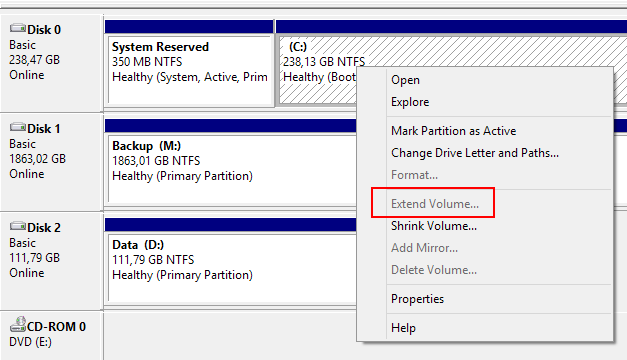
Task: Click the 111,79 GB NTFS text
Action: pos(153,260)
